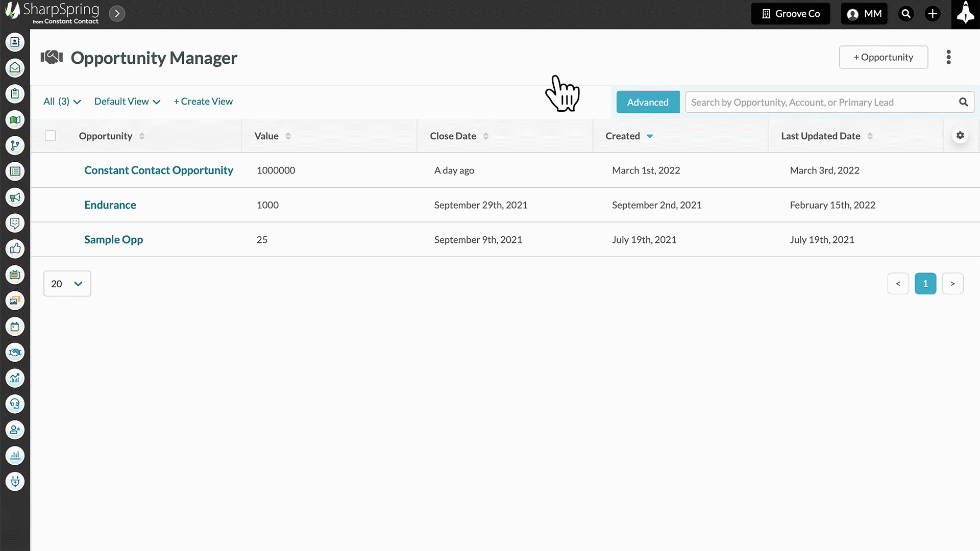Go to previous page of results
980x551 pixels.
tap(898, 284)
